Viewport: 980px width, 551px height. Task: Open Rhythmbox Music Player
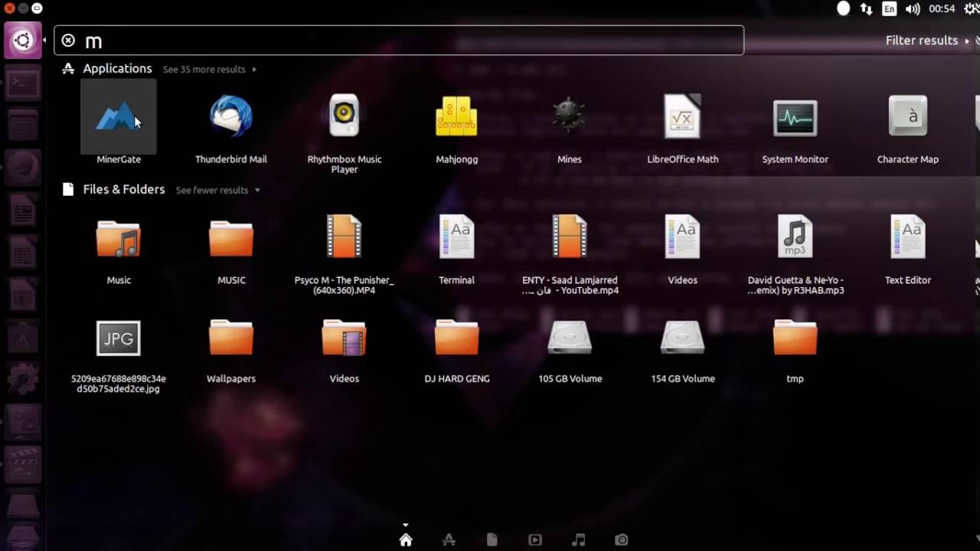[344, 117]
